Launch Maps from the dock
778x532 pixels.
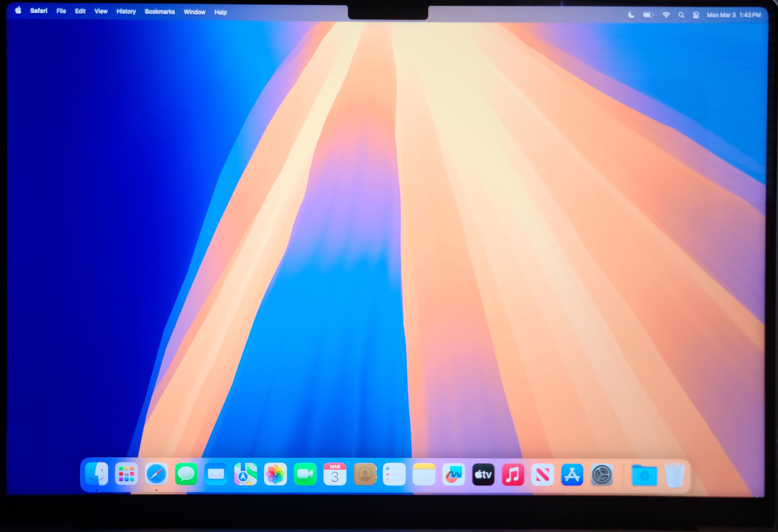[x=245, y=474]
